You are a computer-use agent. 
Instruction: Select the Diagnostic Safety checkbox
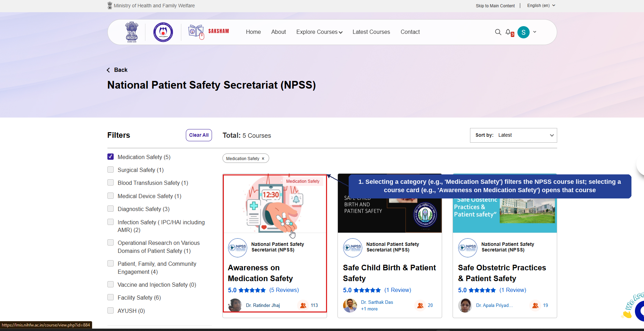click(111, 209)
